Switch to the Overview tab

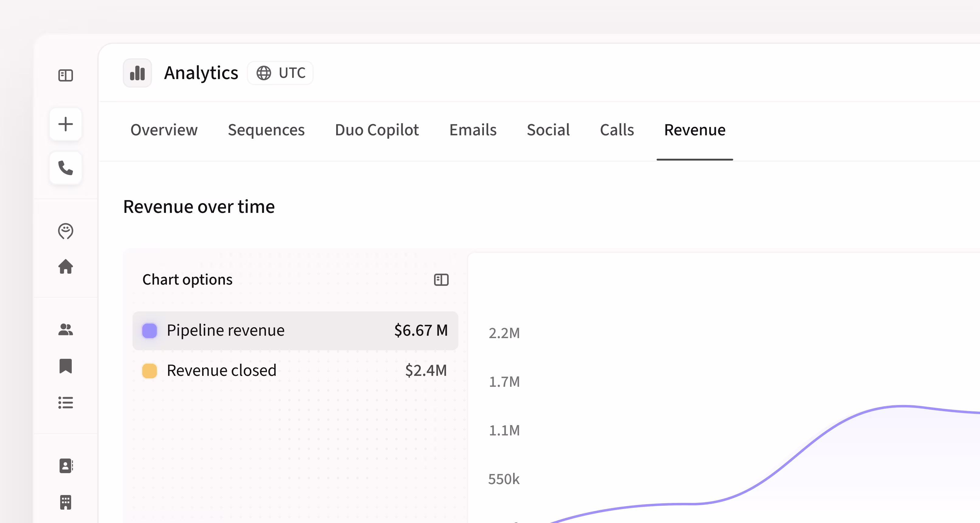click(x=164, y=130)
